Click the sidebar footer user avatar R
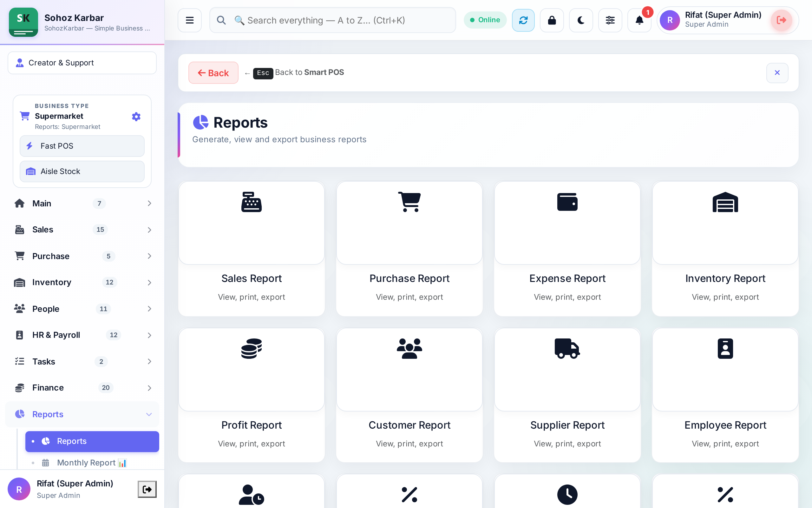The width and height of the screenshot is (812, 508). (19, 489)
